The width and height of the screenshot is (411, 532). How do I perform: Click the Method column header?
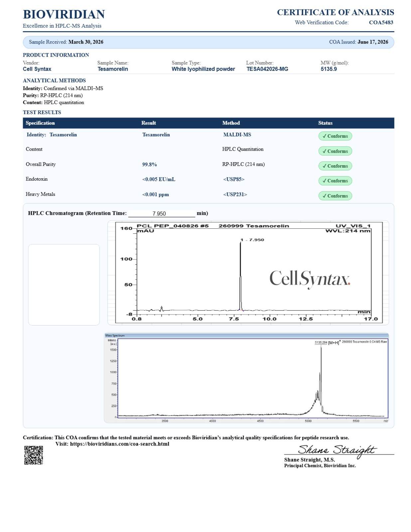point(231,123)
